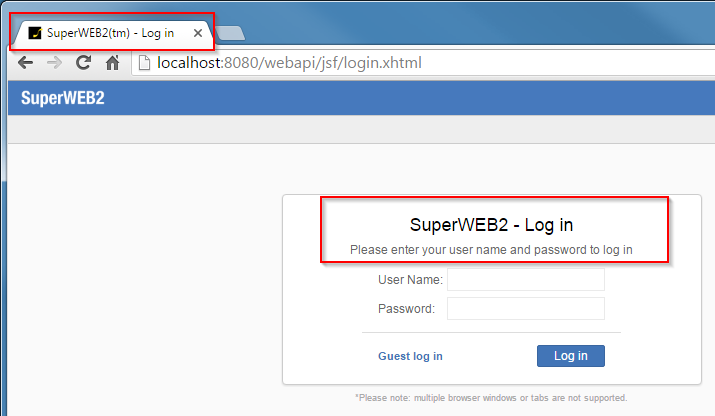
Task: Close the SuperWEB2(tm) - Log in tab
Action: pyautogui.click(x=198, y=33)
